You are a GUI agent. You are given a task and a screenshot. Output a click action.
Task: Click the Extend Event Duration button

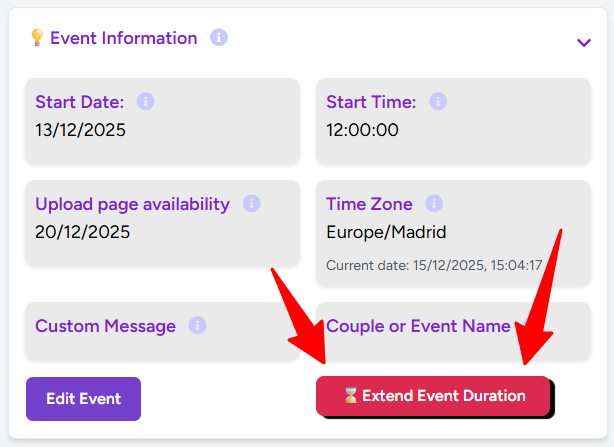coord(433,396)
